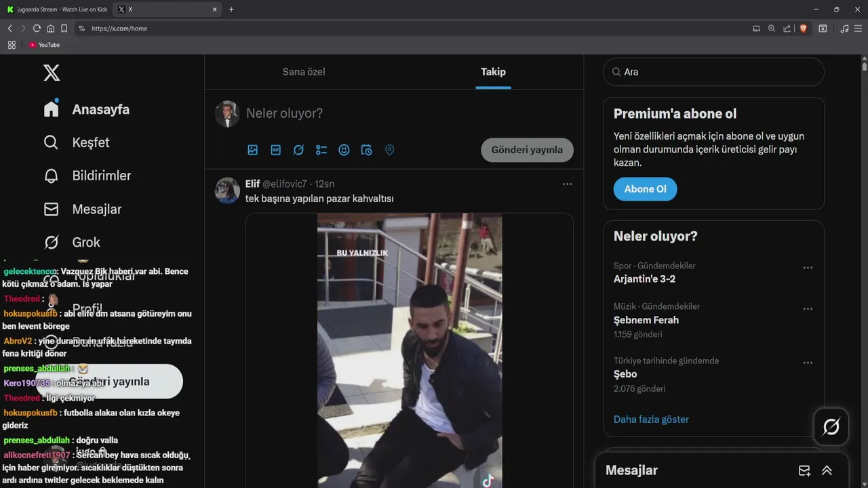
Task: Tag a location on the post
Action: pos(389,150)
